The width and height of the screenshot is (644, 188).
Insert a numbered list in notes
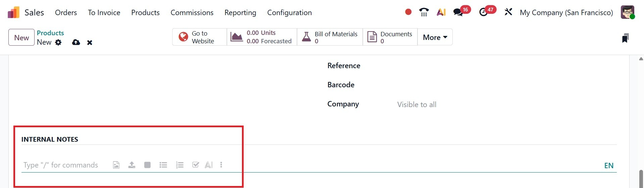180,165
